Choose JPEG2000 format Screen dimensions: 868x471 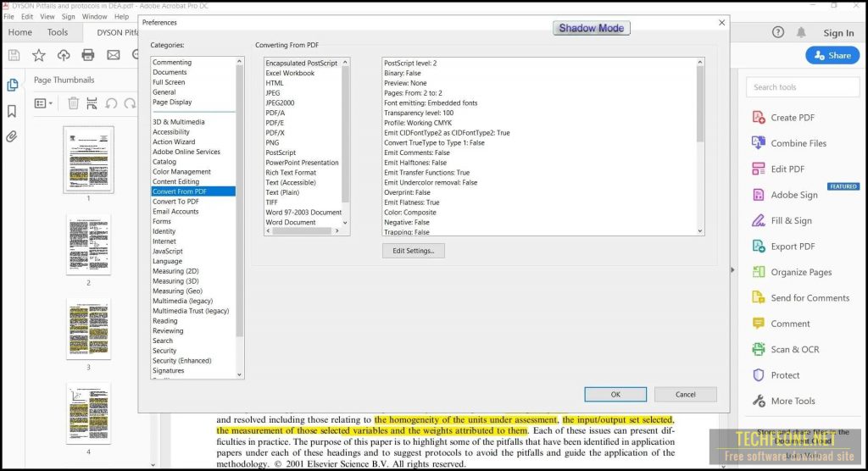click(x=280, y=103)
